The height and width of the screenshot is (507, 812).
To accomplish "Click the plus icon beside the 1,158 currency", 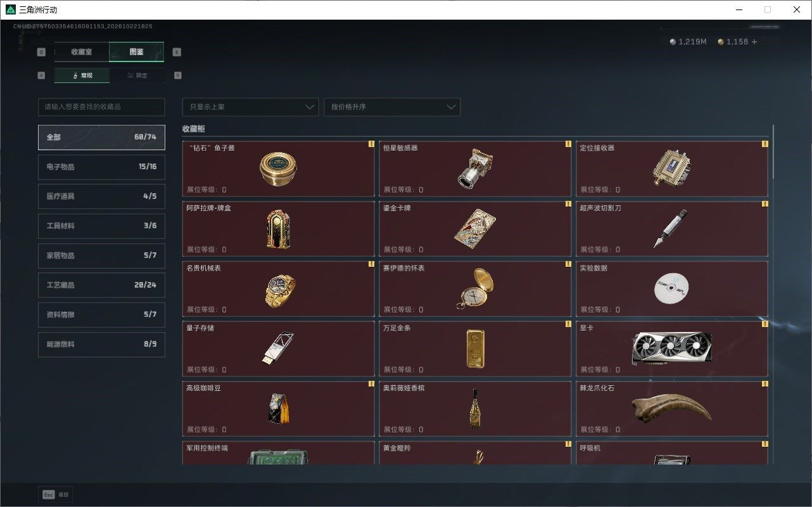I will click(754, 42).
